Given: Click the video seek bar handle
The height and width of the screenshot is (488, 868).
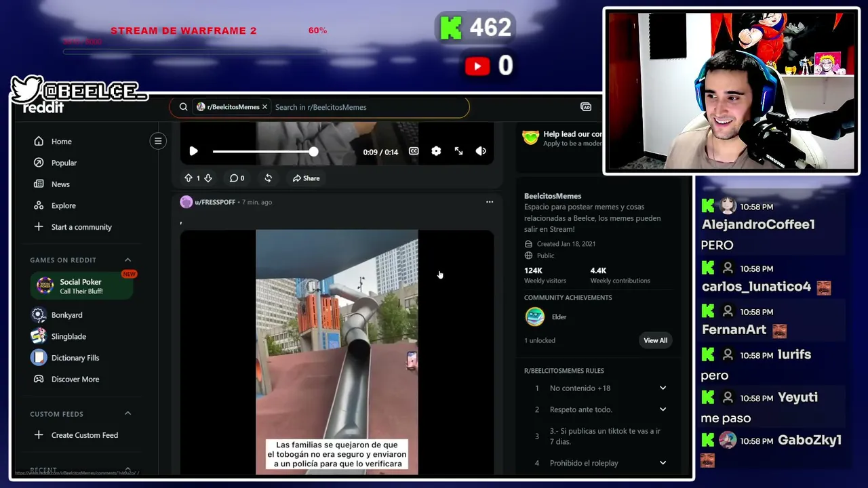Looking at the screenshot, I should point(313,151).
